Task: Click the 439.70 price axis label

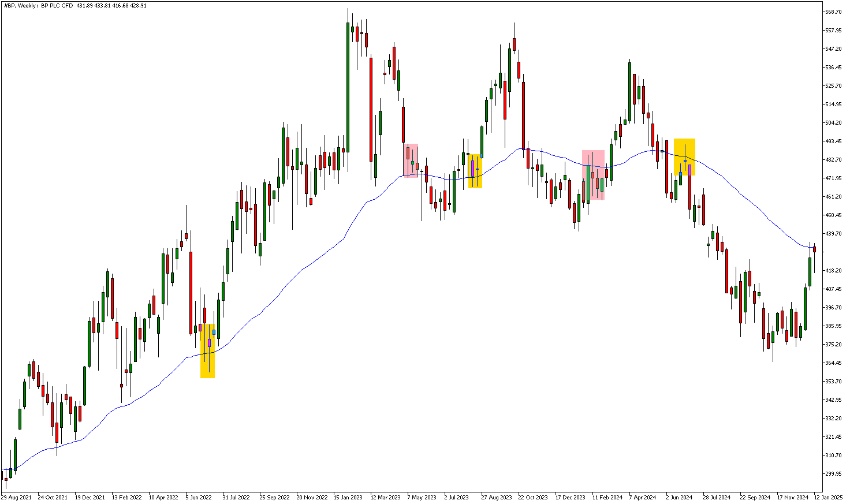Action: tap(834, 234)
